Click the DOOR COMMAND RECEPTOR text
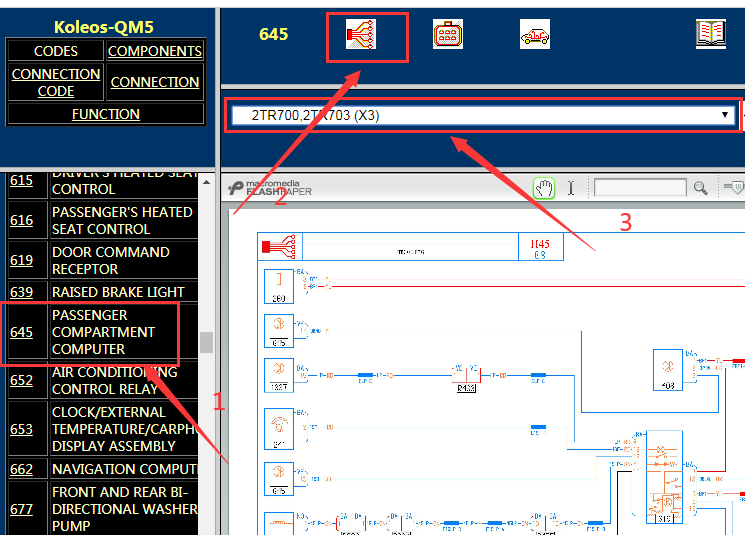The width and height of the screenshot is (745, 535). pos(111,260)
